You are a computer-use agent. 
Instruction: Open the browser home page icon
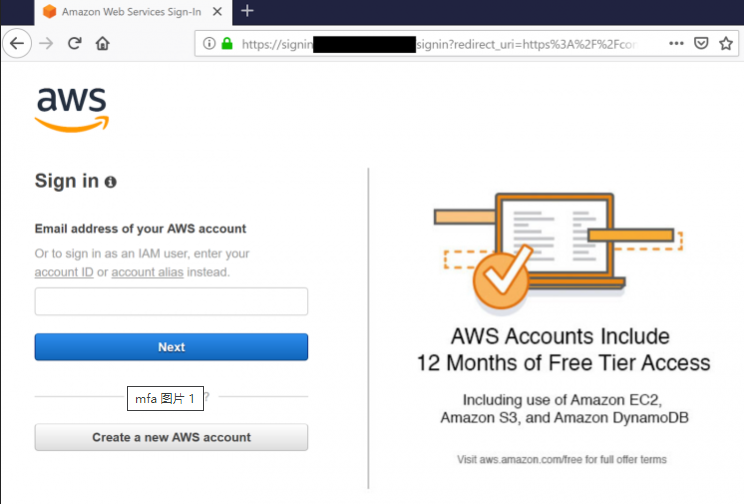pos(102,44)
